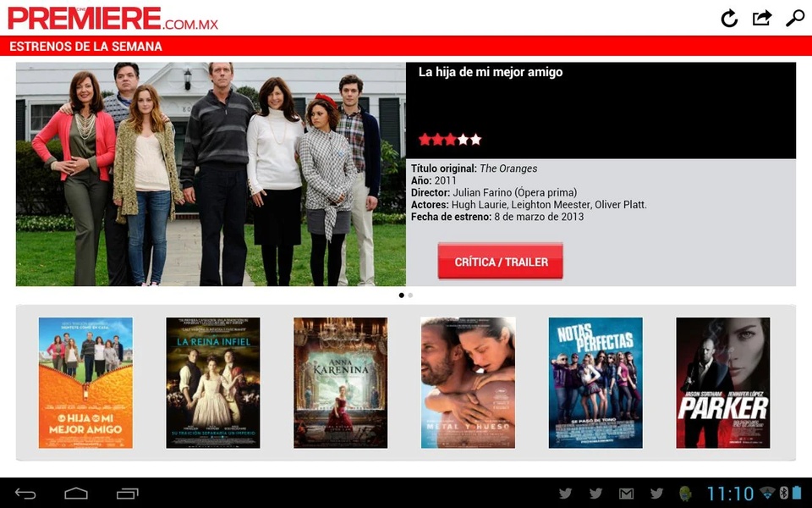Open the La Reina Infiel poster
The image size is (812, 508).
213,383
